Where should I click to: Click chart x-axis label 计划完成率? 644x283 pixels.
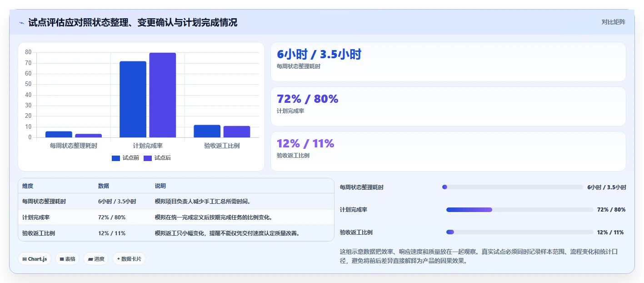point(148,146)
